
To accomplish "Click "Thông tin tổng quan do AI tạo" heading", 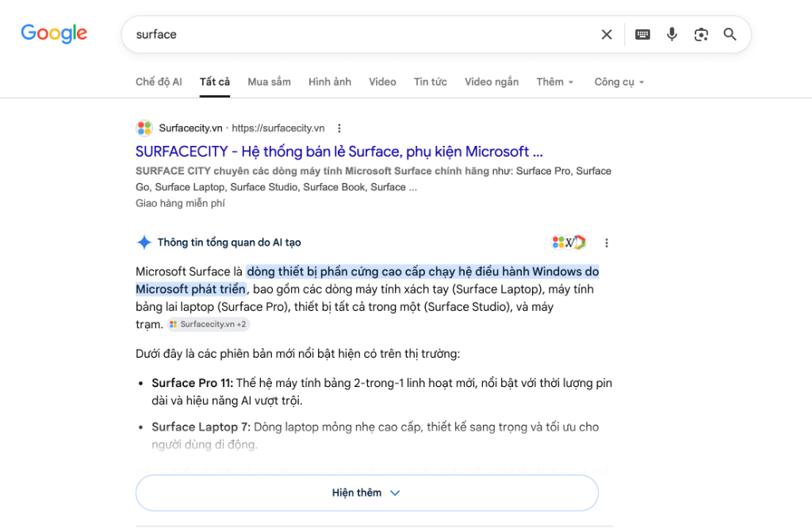I will (229, 242).
